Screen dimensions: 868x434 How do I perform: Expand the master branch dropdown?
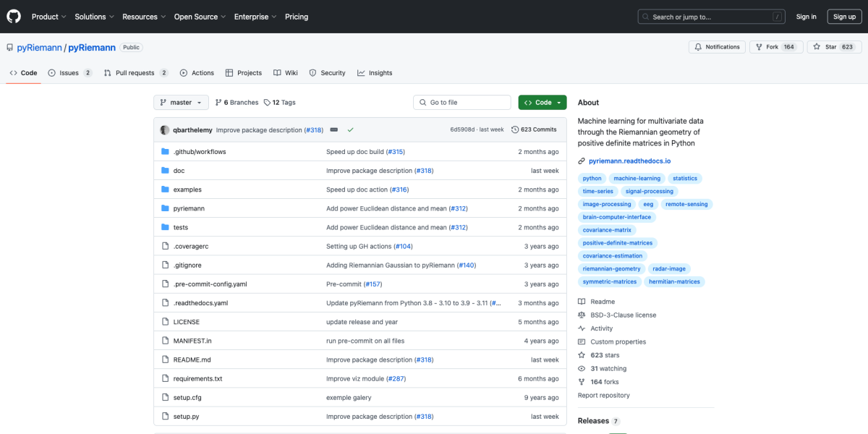point(181,103)
